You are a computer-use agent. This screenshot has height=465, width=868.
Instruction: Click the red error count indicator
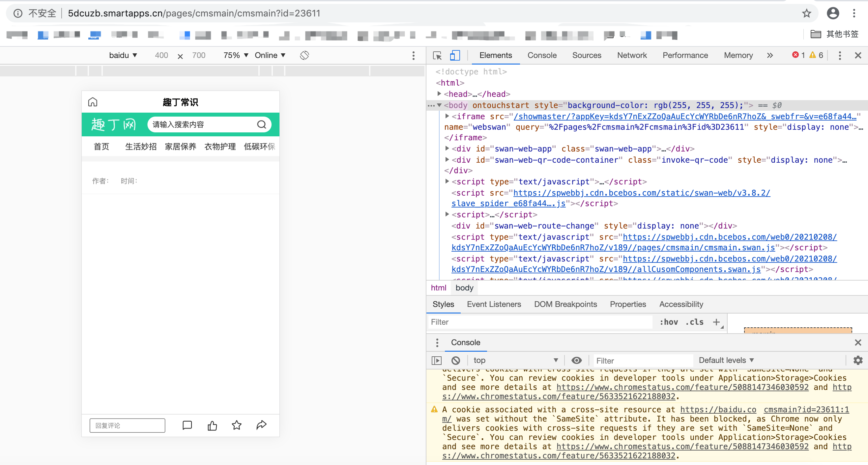pos(798,55)
